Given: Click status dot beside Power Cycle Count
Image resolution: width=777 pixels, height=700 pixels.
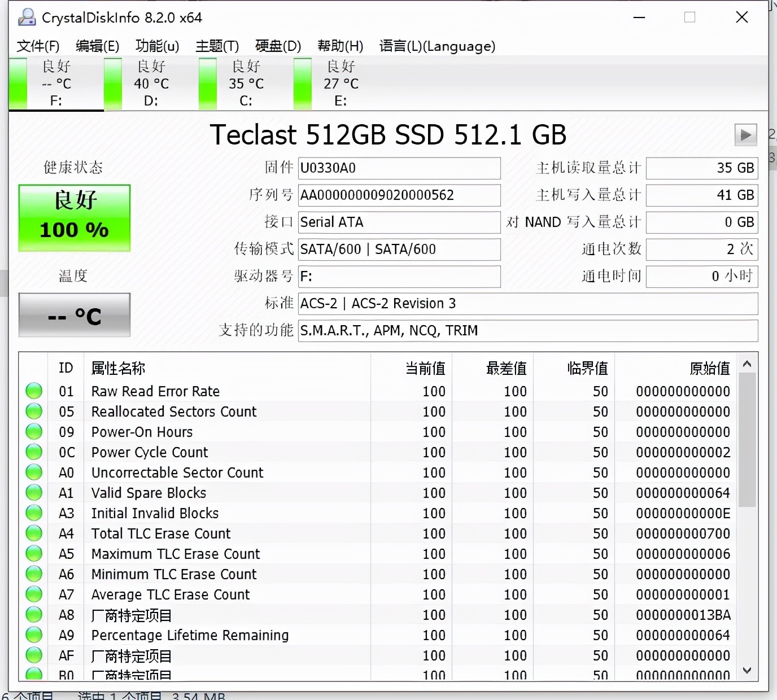Looking at the screenshot, I should click(x=34, y=452).
